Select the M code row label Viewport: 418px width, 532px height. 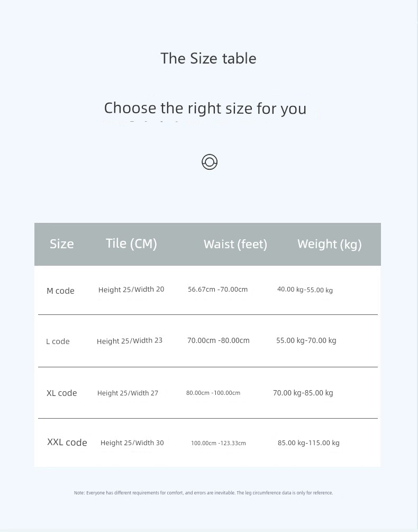(60, 291)
